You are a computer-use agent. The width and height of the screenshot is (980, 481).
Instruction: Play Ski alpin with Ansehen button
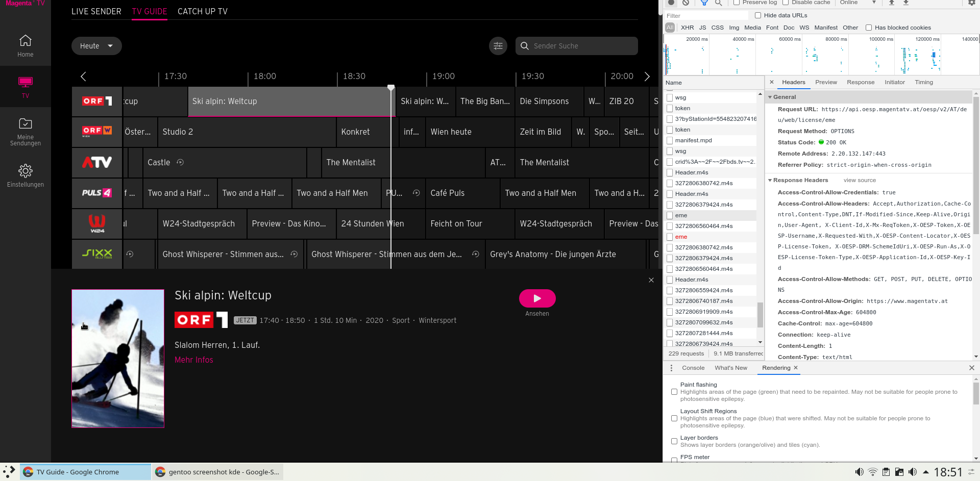(537, 298)
